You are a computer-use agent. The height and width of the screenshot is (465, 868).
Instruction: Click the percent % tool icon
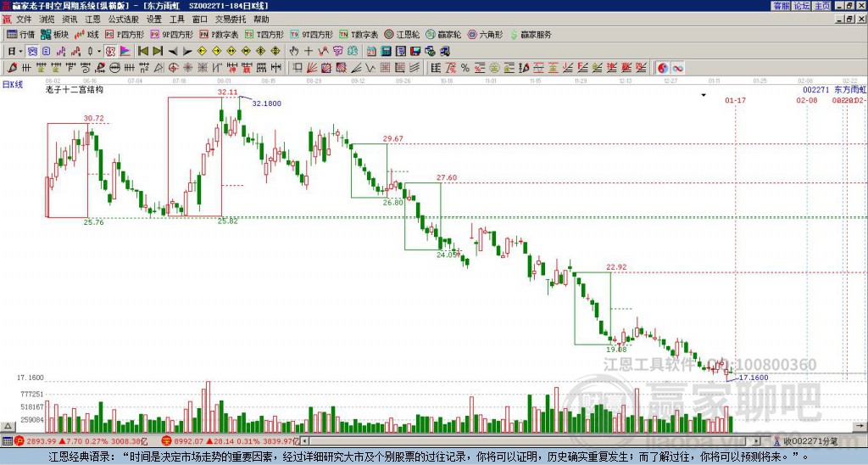[x=465, y=68]
